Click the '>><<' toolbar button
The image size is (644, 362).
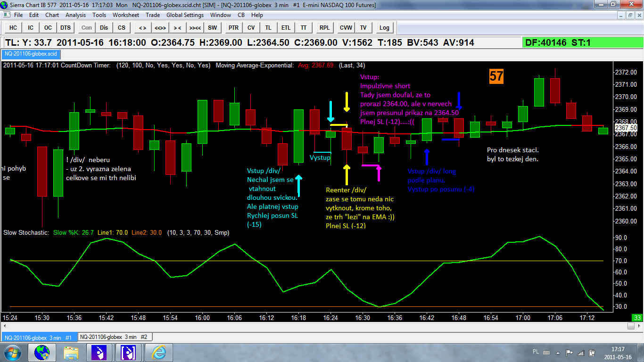pos(195,28)
